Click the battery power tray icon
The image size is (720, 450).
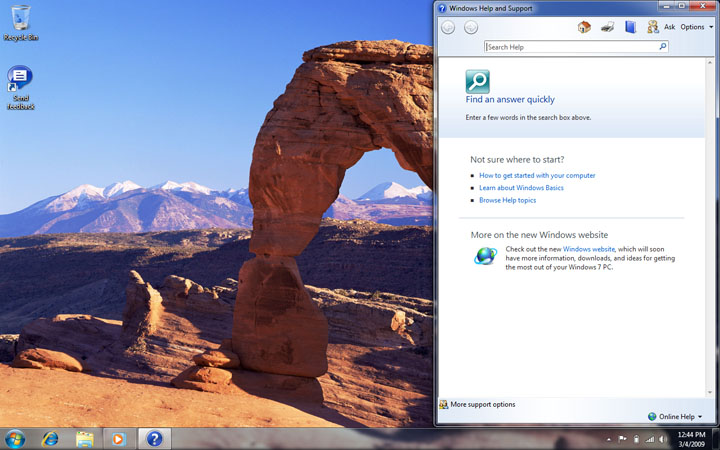(636, 439)
